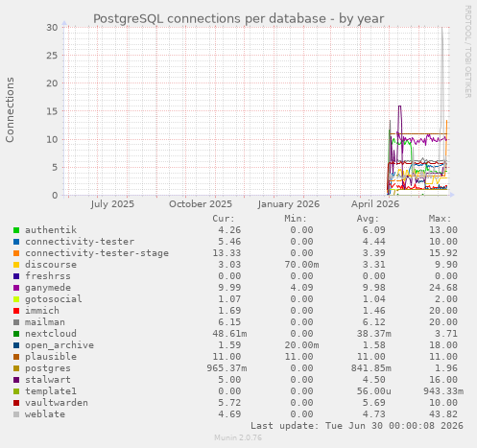Click the open_archive navy legend swatch
The height and width of the screenshot is (448, 477).
(16, 345)
